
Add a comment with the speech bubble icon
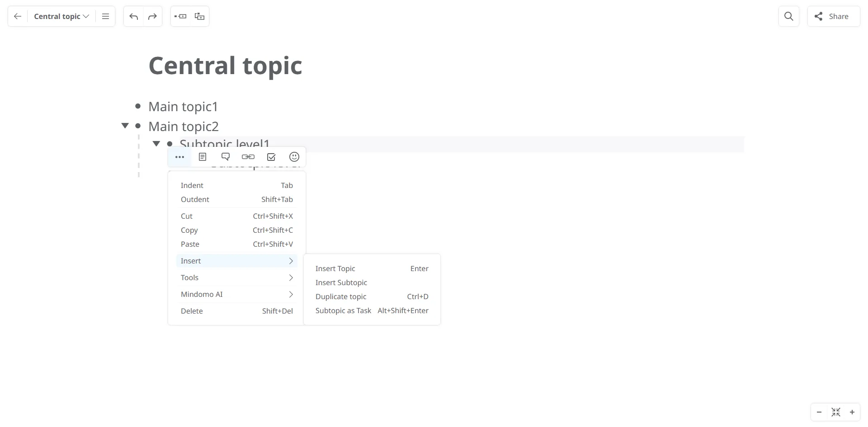(226, 157)
